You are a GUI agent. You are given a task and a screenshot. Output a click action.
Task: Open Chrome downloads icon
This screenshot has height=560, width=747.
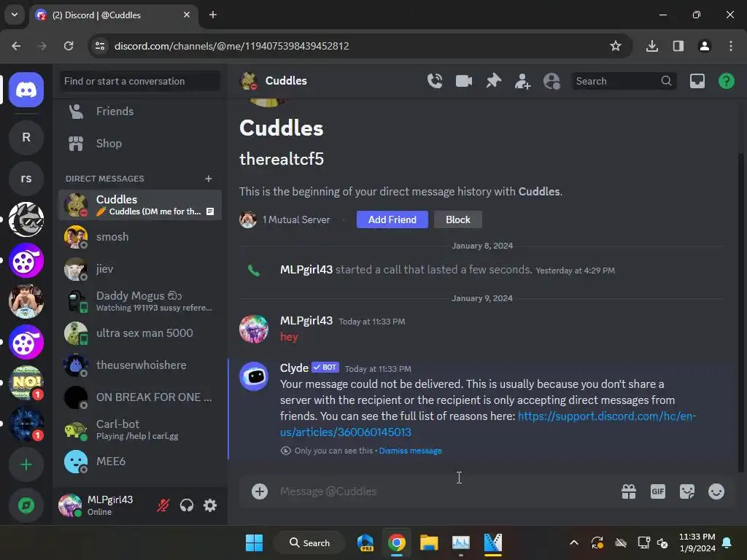(x=651, y=46)
